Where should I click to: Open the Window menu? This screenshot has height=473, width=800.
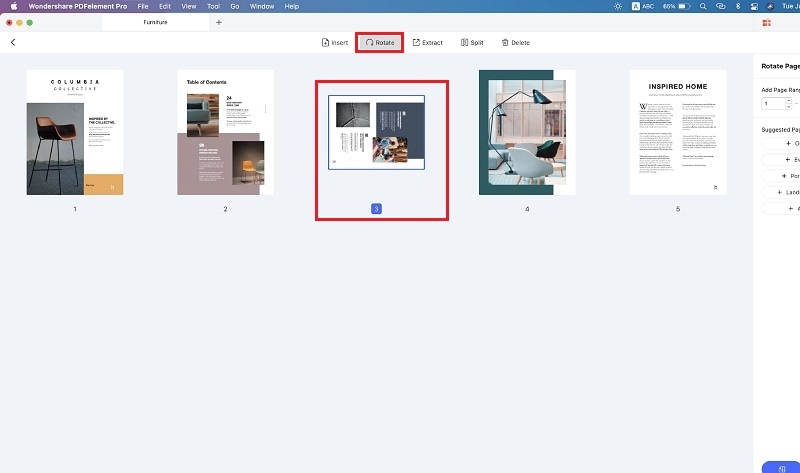(262, 6)
